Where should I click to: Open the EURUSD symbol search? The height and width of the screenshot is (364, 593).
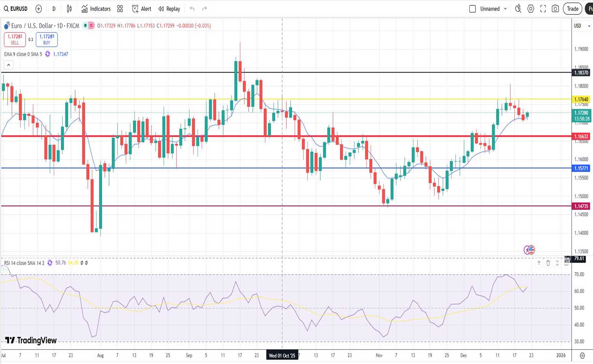point(16,9)
